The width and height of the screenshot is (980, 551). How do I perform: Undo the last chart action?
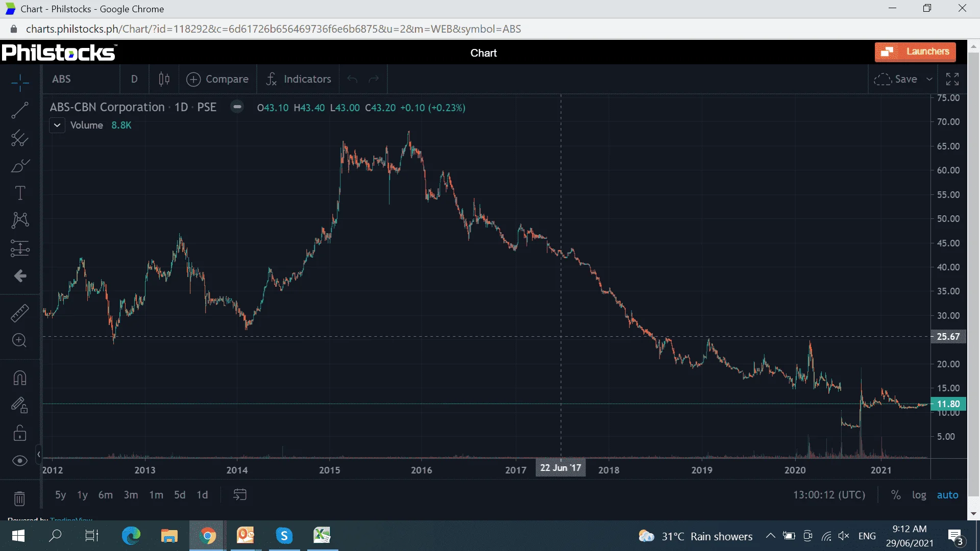tap(352, 79)
